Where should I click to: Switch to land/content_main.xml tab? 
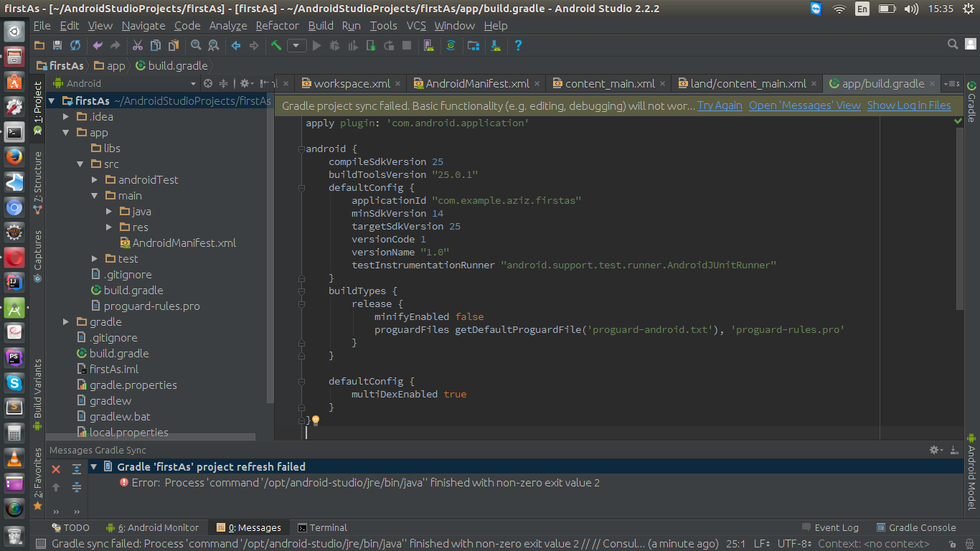coord(747,84)
